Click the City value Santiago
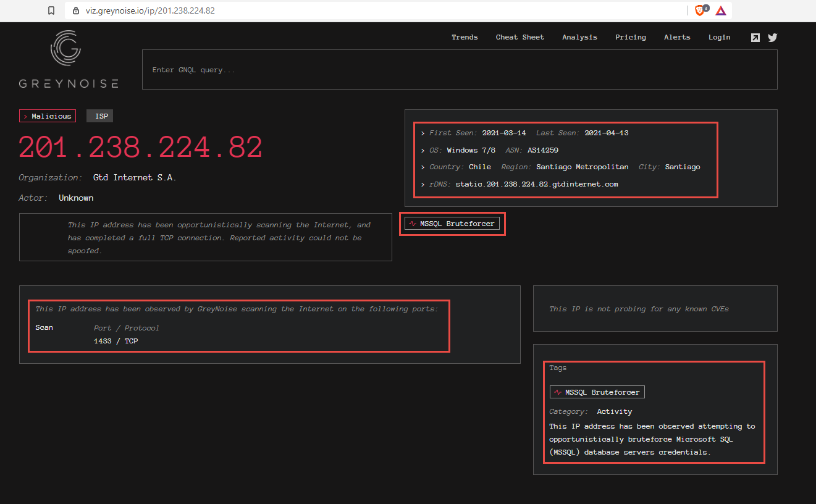 [683, 167]
